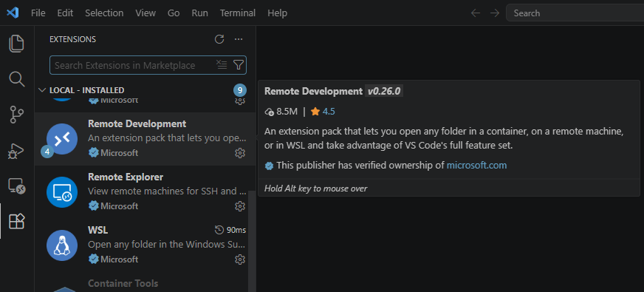Viewport: 644px width, 292px height.
Task: Follow the microsoft.com link in tooltip
Action: tap(476, 166)
